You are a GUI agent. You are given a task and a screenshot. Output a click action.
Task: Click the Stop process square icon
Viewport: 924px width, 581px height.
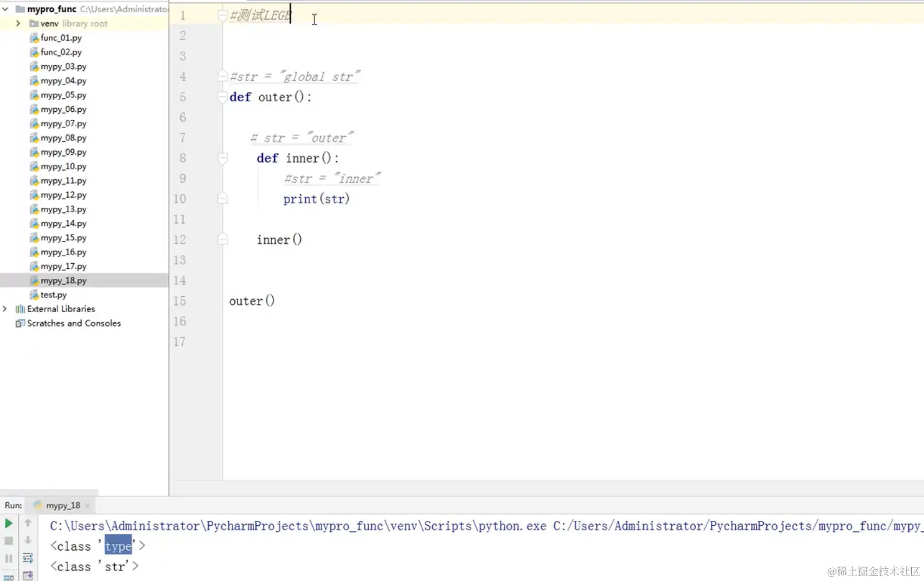click(9, 541)
